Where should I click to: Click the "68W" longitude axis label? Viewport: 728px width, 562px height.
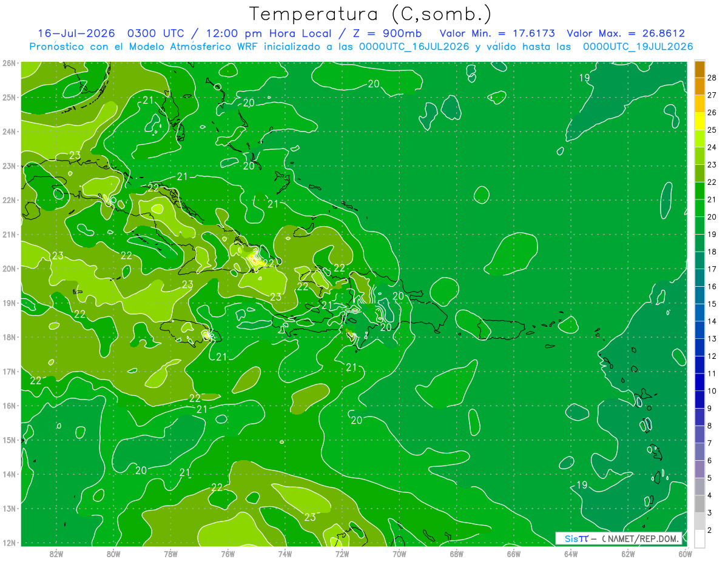pos(456,554)
